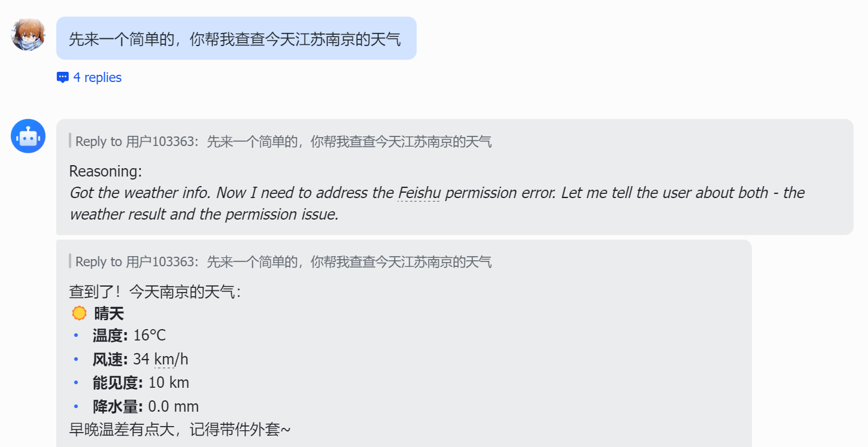The width and height of the screenshot is (868, 447).
Task: Click the speech-bubble icon beside 4 replies
Action: [63, 77]
